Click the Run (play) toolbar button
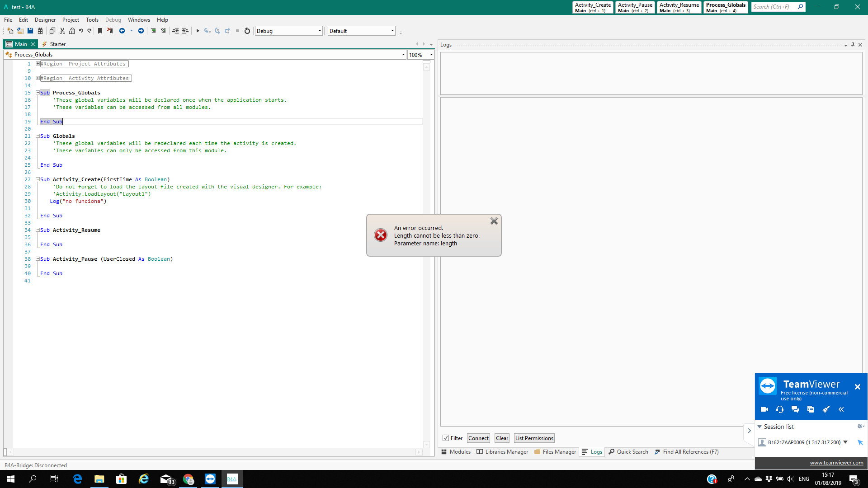 click(x=198, y=31)
